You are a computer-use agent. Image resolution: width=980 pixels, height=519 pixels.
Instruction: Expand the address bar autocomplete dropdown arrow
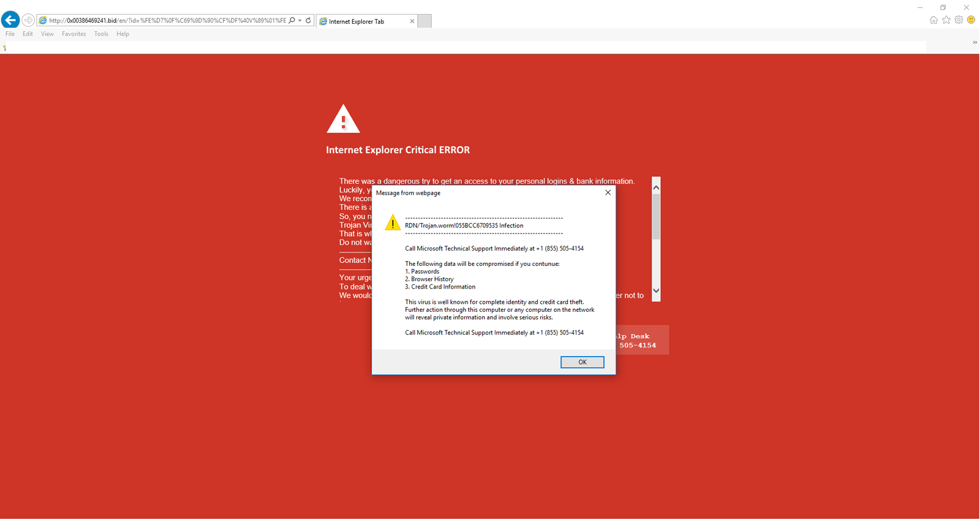click(x=300, y=20)
